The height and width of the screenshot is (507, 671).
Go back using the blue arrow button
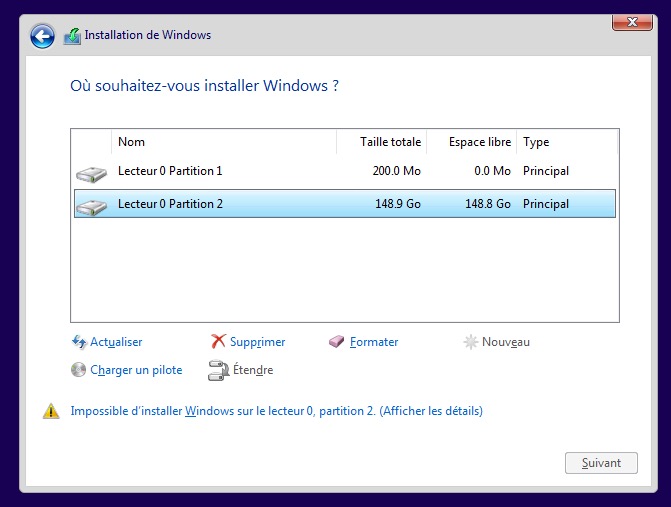[42, 36]
